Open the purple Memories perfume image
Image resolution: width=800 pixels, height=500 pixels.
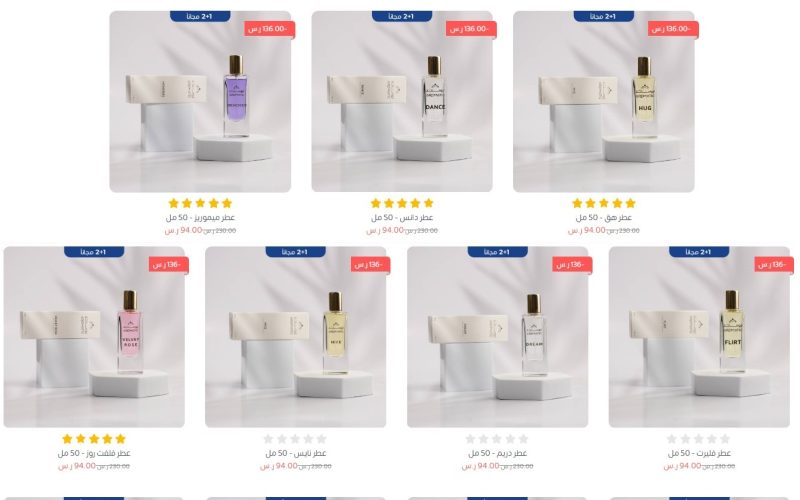click(200, 102)
